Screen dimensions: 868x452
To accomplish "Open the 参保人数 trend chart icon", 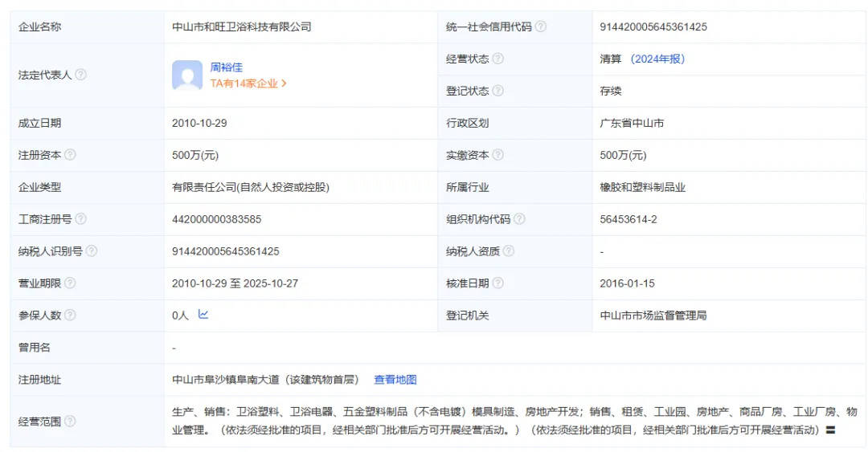I will click(x=203, y=315).
